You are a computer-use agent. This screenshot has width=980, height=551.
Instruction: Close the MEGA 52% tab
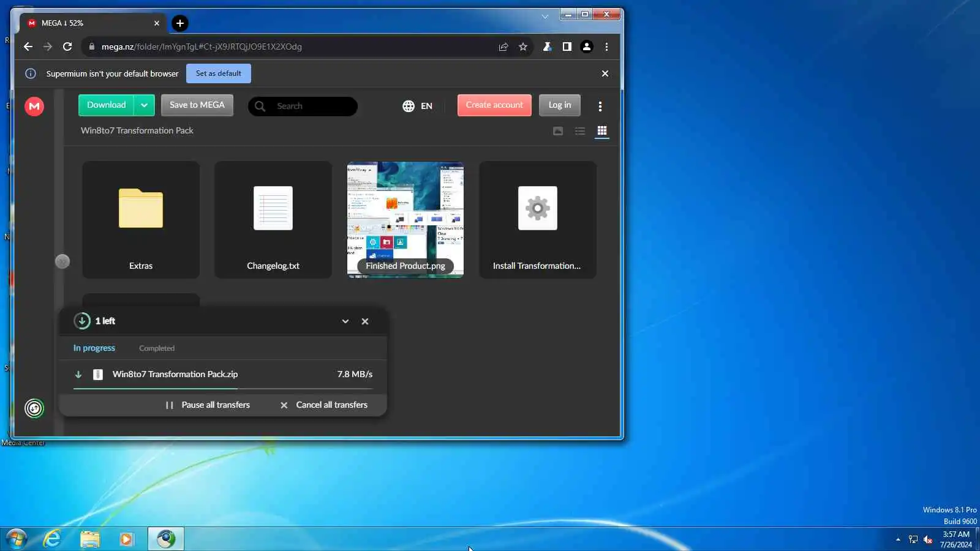click(157, 23)
